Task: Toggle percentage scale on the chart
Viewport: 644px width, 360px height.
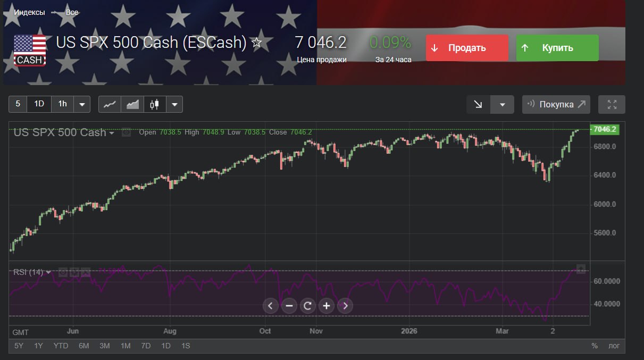Action: [x=595, y=346]
